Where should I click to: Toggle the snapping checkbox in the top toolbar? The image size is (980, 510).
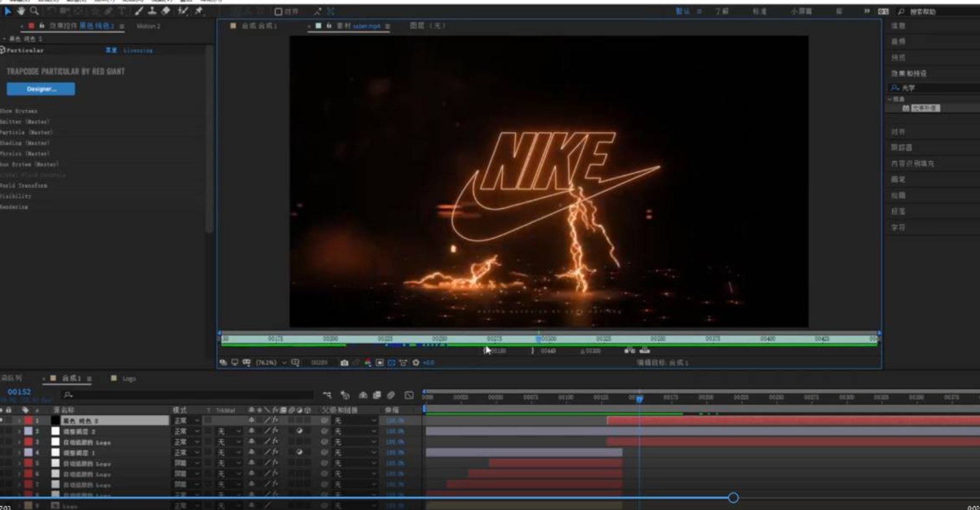tap(278, 11)
